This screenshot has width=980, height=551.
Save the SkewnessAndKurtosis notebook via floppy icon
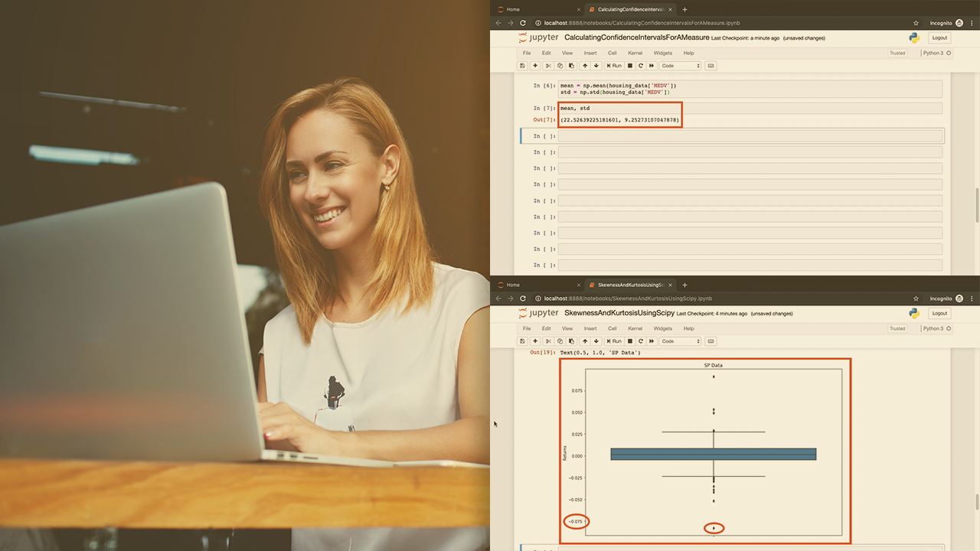(523, 341)
